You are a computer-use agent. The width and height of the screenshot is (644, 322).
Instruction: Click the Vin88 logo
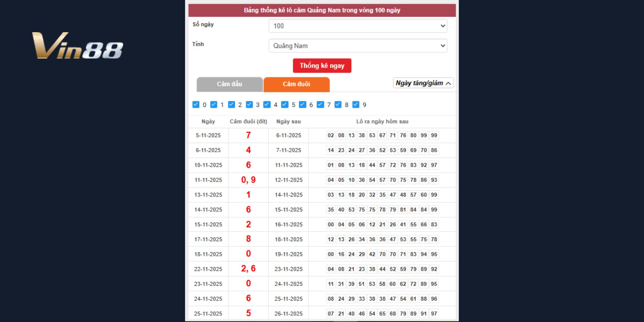point(77,46)
